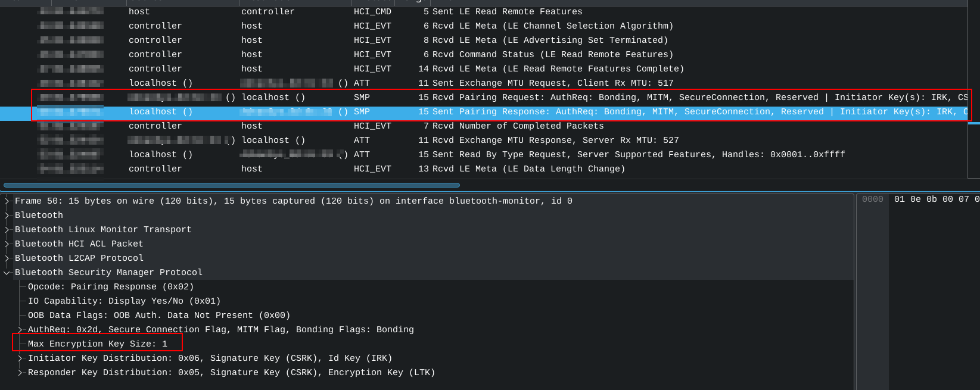Expand the AuthReq 0x2d field
The height and width of the screenshot is (390, 980).
pyautogui.click(x=20, y=330)
